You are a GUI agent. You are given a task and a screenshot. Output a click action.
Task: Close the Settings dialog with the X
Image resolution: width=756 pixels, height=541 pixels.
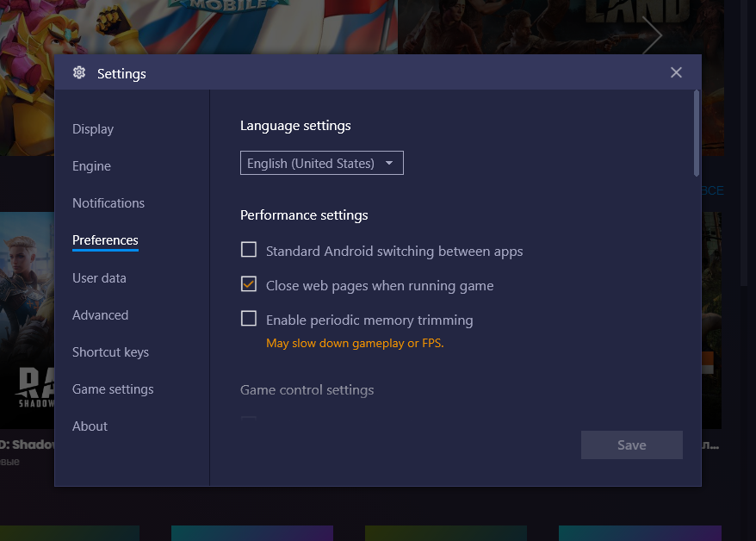click(676, 73)
